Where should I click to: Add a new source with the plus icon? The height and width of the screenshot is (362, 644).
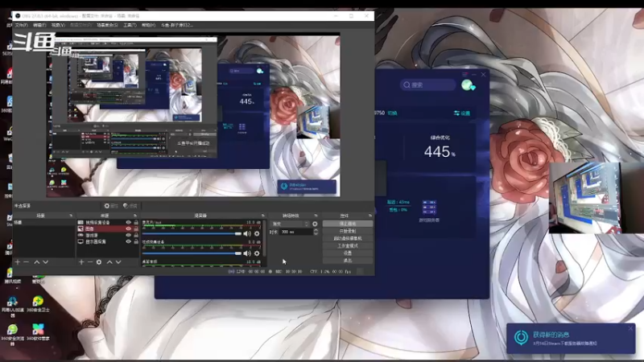click(81, 262)
